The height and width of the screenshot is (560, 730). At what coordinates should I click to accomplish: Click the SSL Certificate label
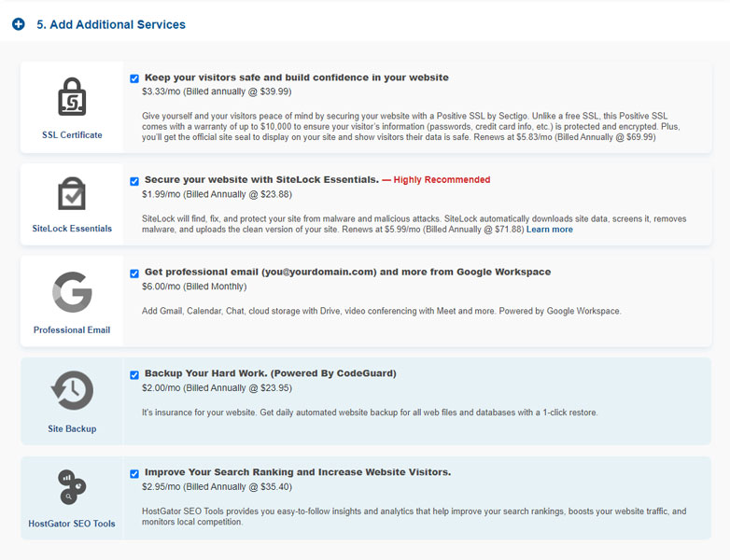(x=72, y=135)
